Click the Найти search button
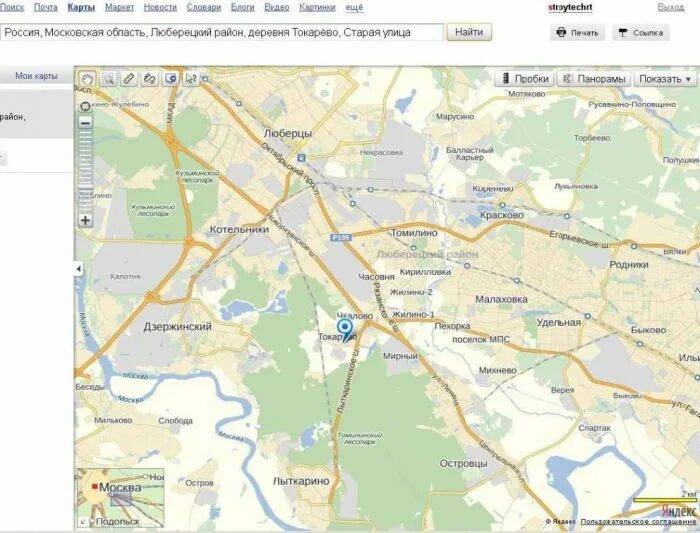The image size is (700, 533). coord(469,32)
